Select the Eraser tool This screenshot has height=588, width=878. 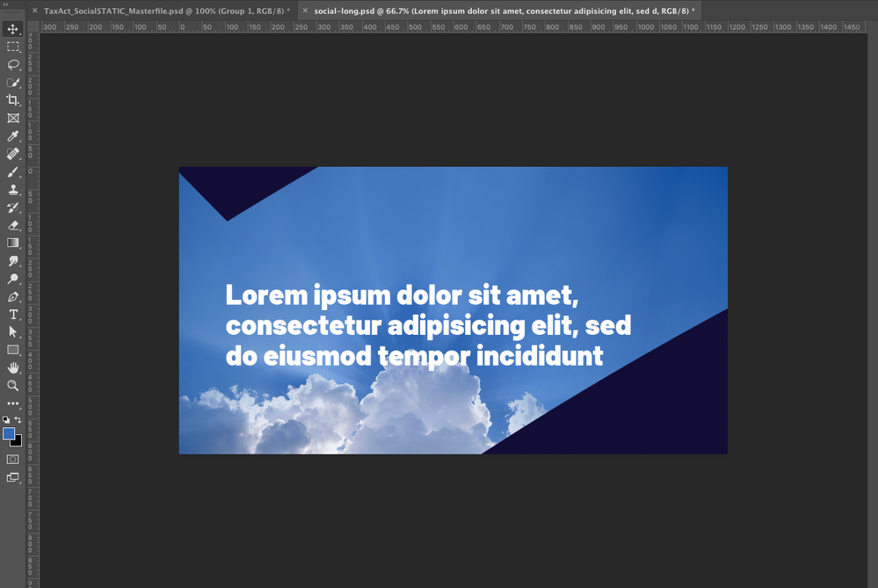coord(13,225)
